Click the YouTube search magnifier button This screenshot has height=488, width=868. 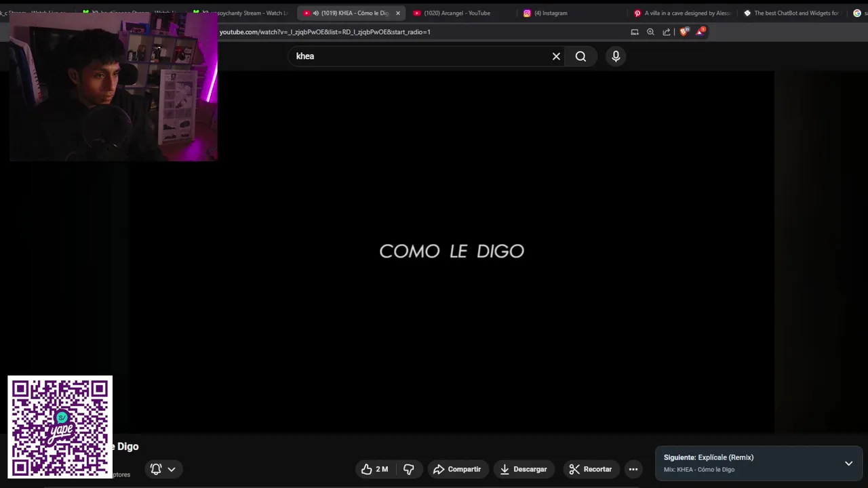[580, 56]
